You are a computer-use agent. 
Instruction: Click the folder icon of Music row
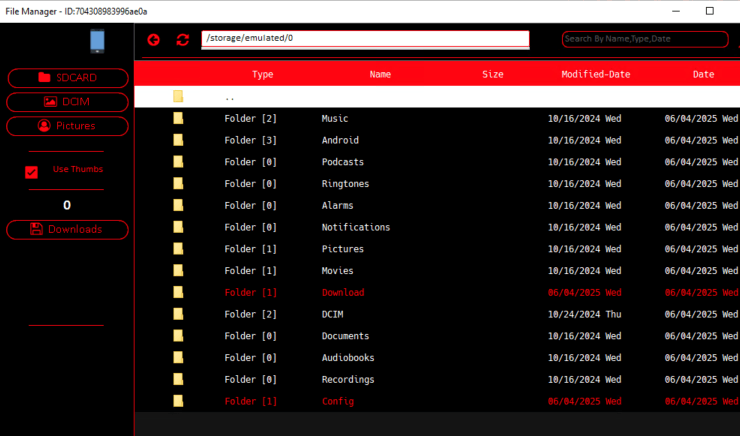tap(178, 118)
